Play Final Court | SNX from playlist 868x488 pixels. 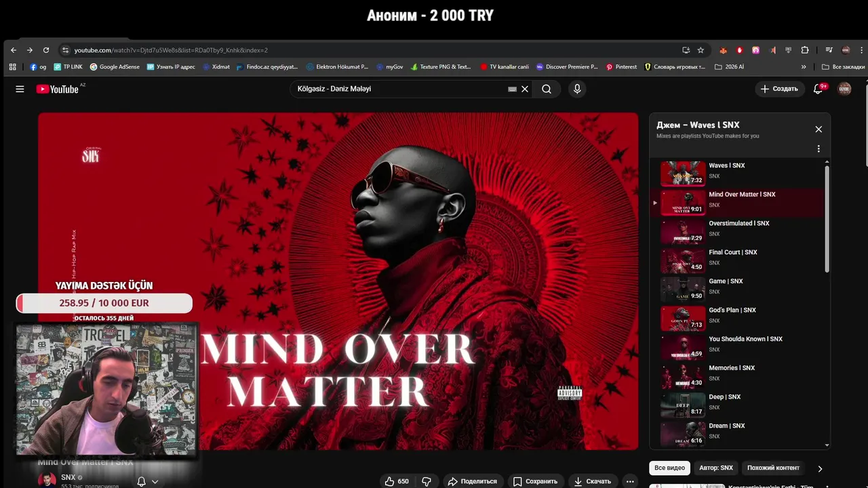[738, 260]
